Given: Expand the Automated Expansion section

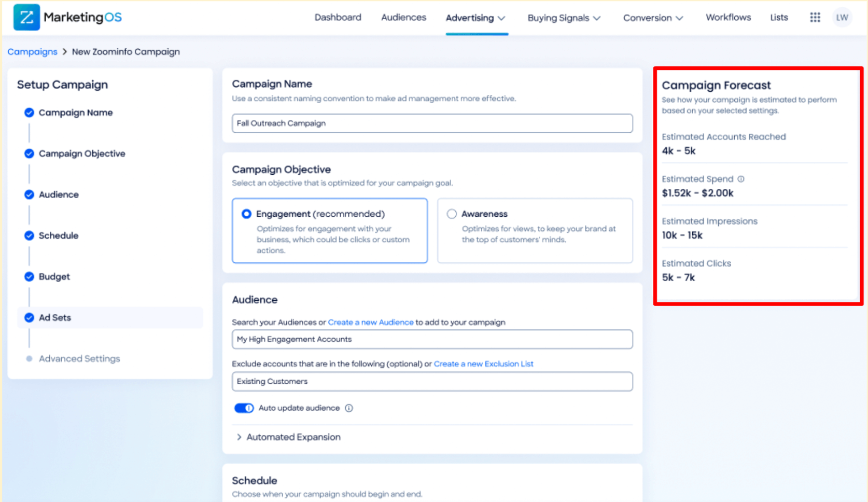Looking at the screenshot, I should [293, 437].
